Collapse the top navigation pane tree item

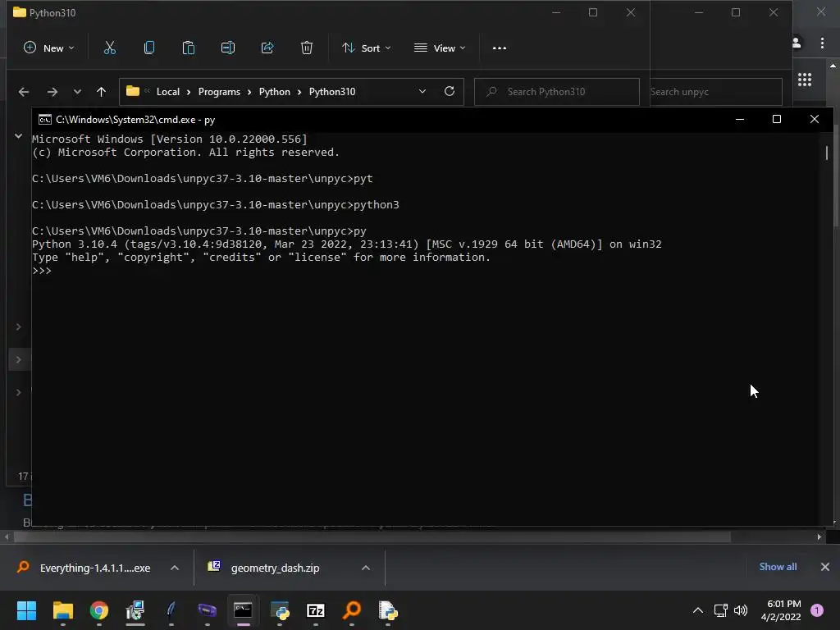coord(18,136)
